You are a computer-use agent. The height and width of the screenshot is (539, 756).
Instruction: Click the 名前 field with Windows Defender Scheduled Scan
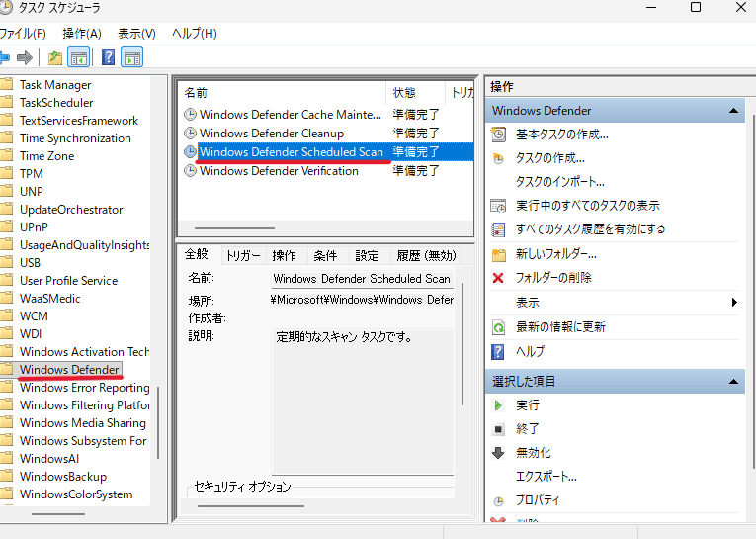pos(362,279)
